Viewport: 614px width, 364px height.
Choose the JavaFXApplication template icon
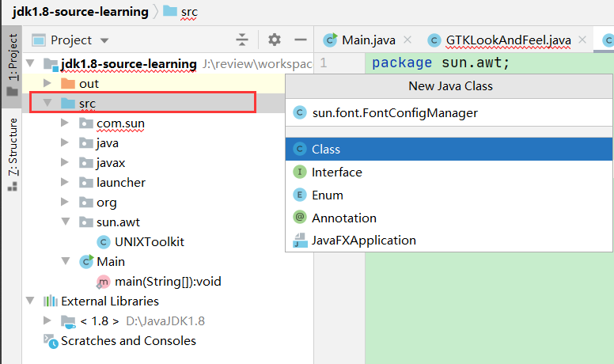[x=300, y=241]
